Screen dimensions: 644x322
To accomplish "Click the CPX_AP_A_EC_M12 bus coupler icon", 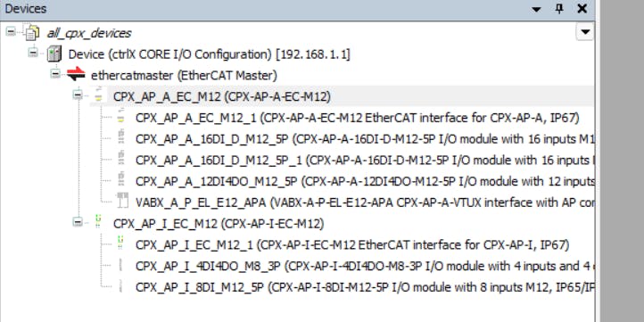I will click(98, 95).
